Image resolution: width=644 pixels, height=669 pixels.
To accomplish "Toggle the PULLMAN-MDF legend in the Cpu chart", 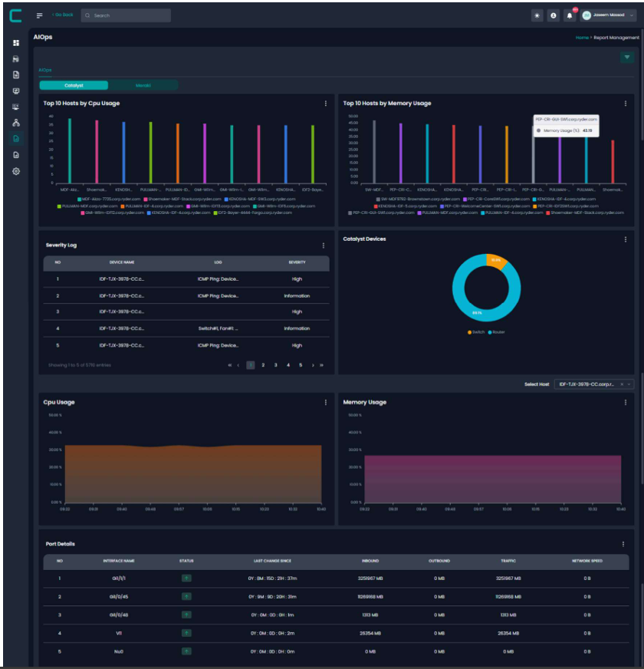I will click(x=87, y=206).
